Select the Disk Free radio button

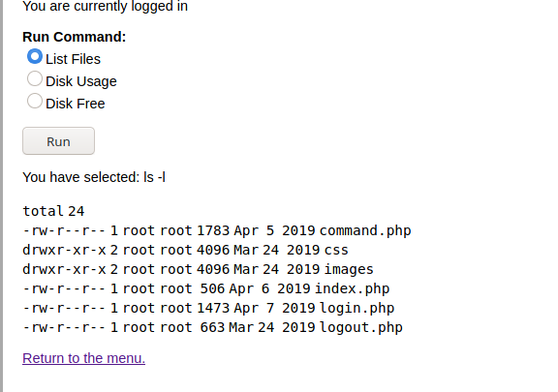point(35,101)
